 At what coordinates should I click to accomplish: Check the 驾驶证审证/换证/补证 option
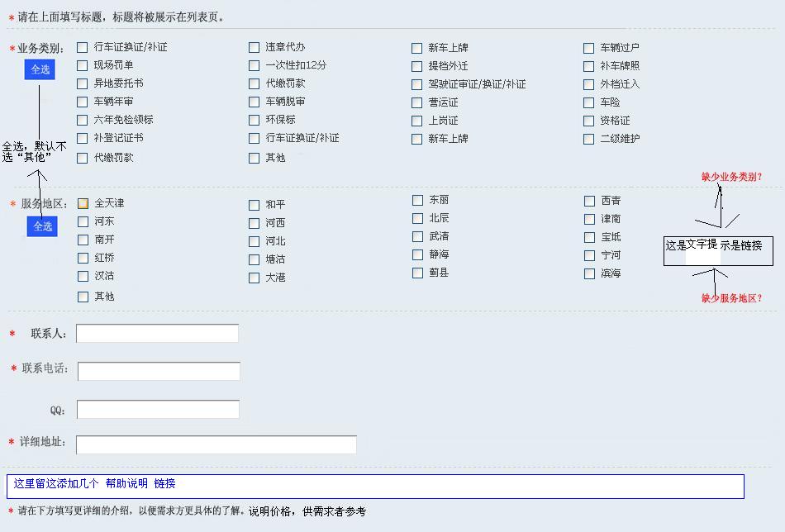417,83
